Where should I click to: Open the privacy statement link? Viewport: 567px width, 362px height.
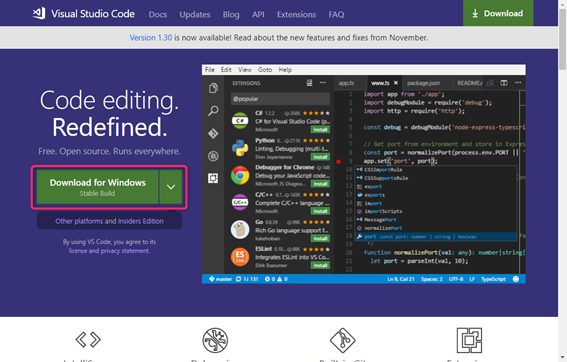[x=125, y=251]
